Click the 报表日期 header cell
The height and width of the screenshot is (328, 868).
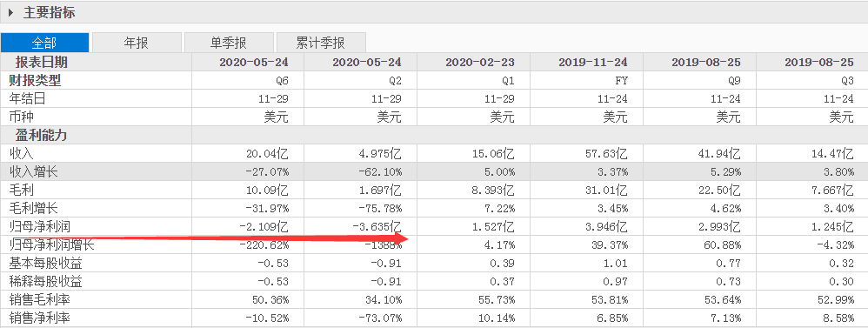[x=42, y=62]
